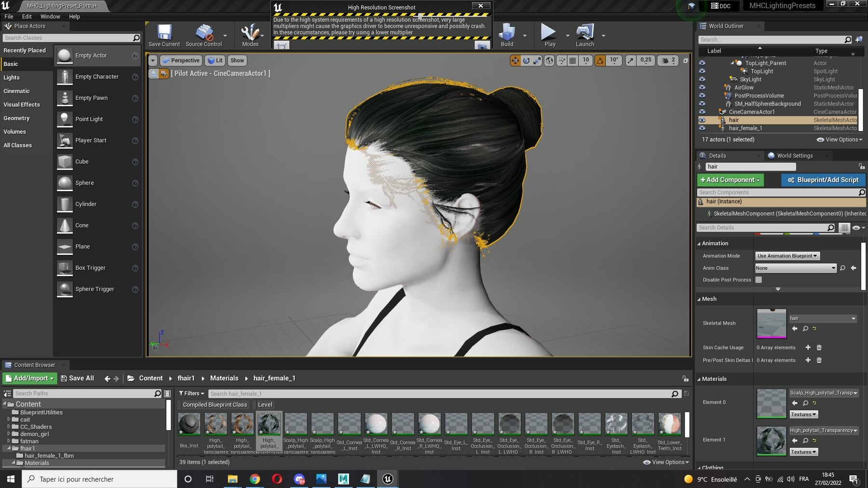
Task: Reset Anim Class to default arrow
Action: (854, 268)
